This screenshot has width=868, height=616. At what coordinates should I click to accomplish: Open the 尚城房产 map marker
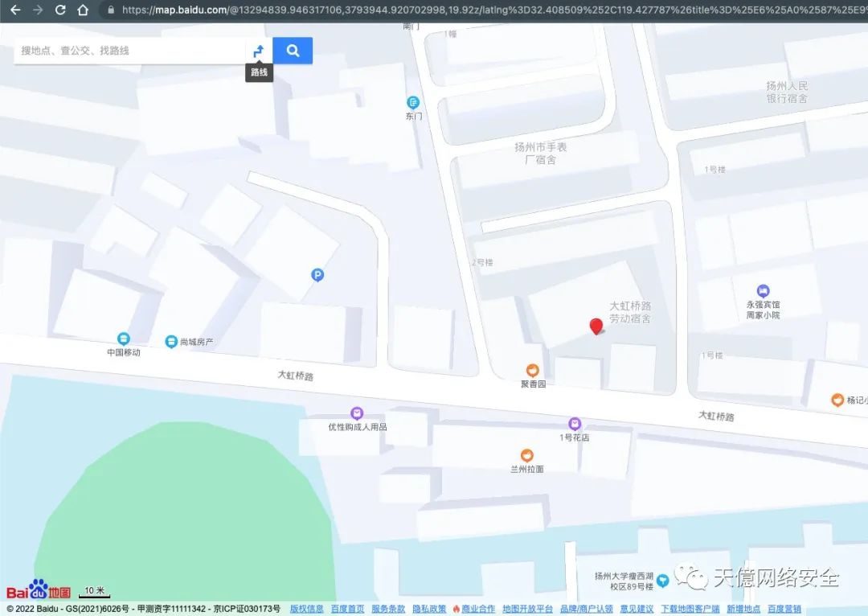(x=171, y=342)
